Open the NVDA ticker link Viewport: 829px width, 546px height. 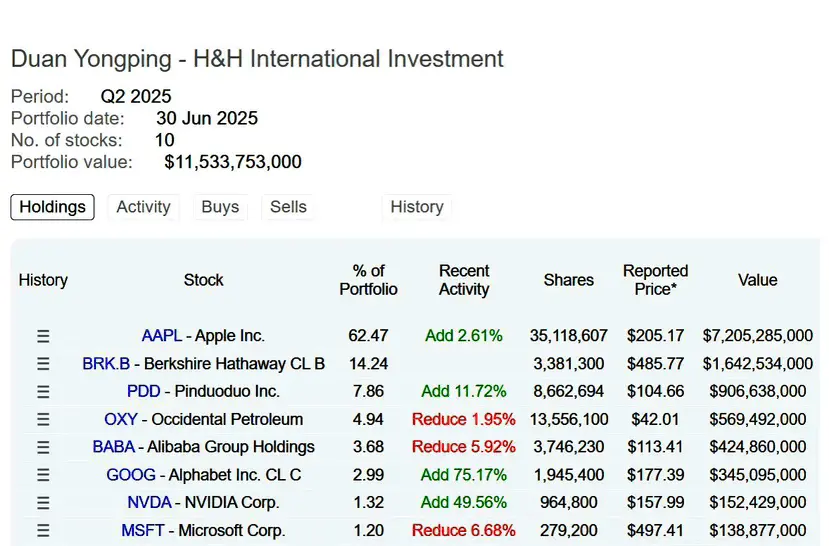click(149, 502)
